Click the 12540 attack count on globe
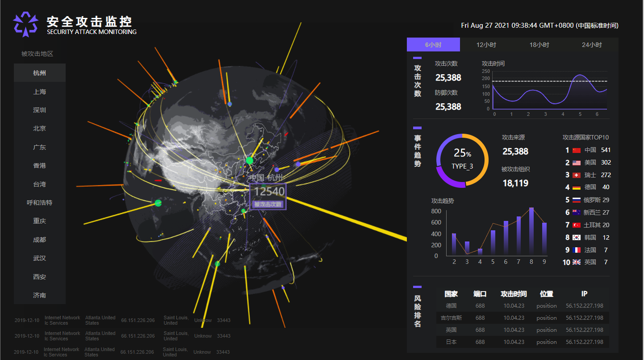Viewport: 644px width, 360px height. click(269, 192)
